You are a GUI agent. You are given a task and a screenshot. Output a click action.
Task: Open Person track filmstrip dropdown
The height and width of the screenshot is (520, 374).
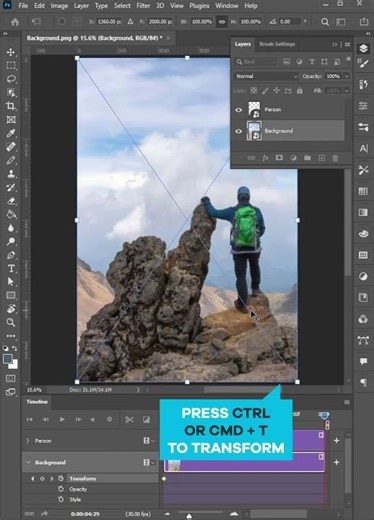149,441
